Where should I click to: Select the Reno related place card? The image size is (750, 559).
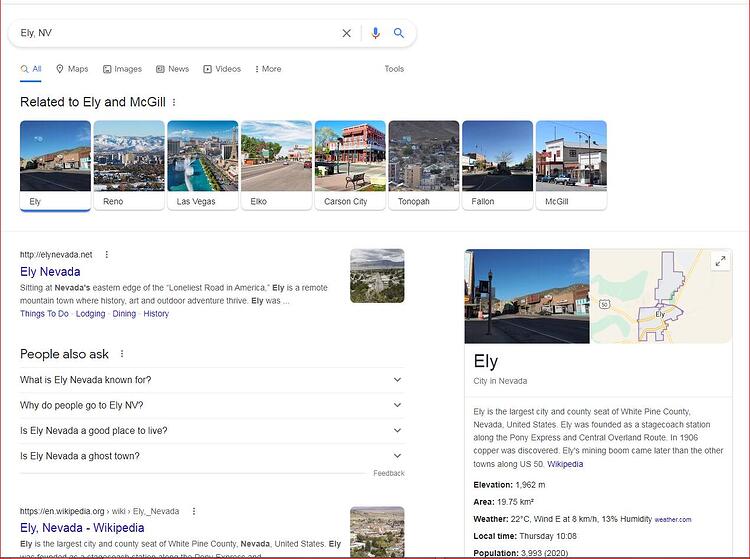click(129, 165)
